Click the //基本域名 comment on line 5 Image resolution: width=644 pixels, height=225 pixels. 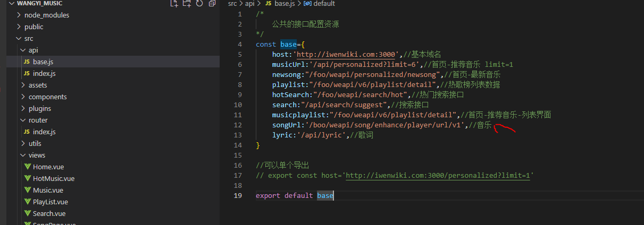pyautogui.click(x=422, y=55)
